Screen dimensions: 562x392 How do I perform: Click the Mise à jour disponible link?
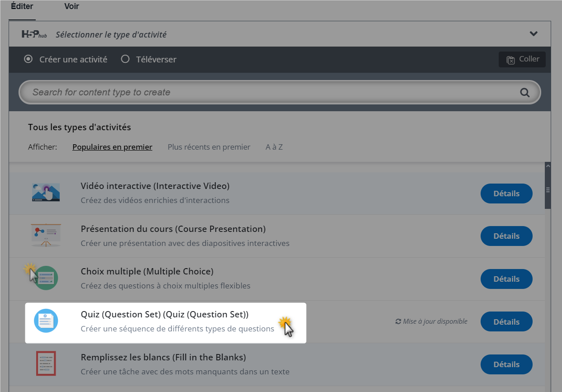435,321
